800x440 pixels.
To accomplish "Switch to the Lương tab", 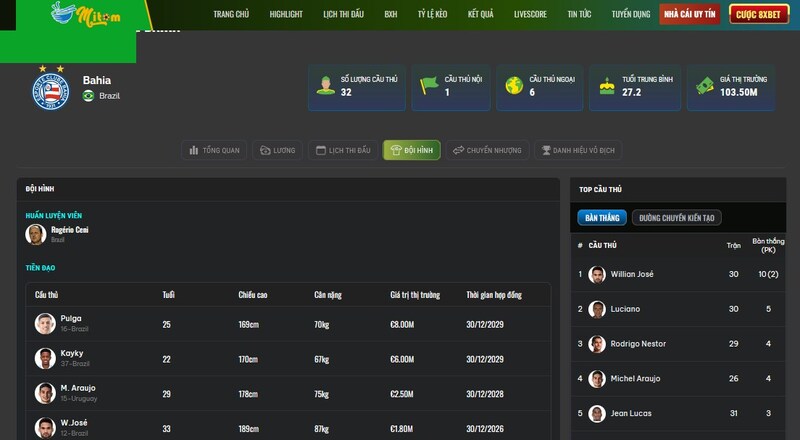I will coord(277,150).
